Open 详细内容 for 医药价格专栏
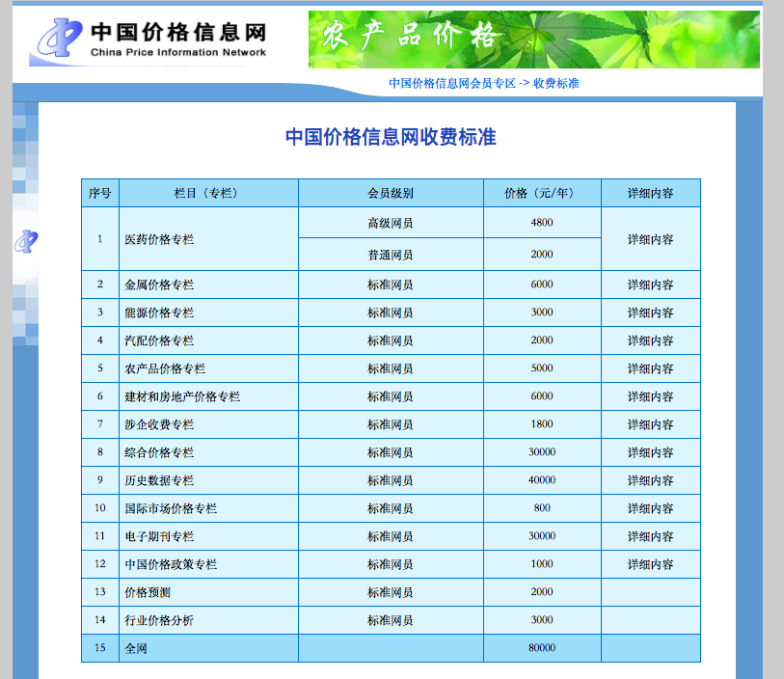The width and height of the screenshot is (784, 679). point(651,239)
